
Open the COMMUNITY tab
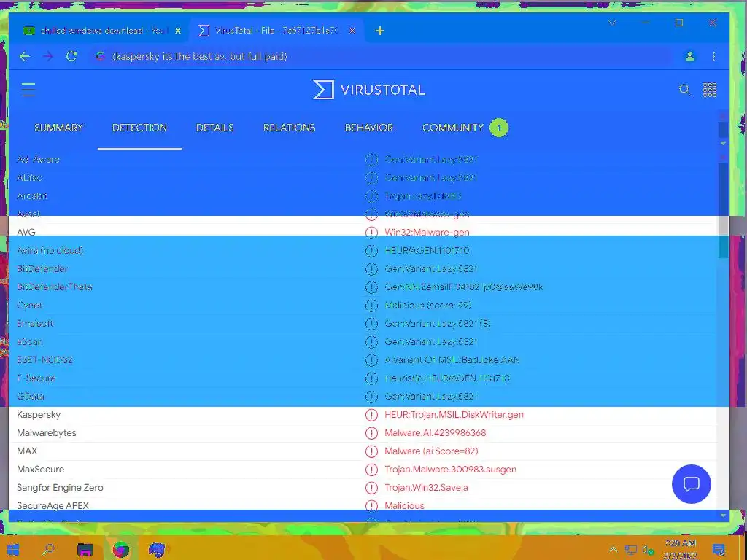453,128
